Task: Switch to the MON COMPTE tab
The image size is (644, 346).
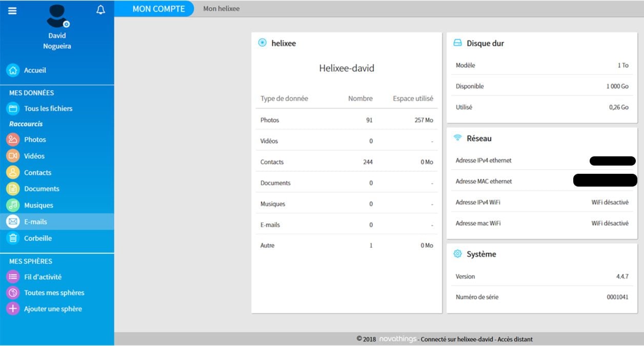Action: tap(155, 9)
